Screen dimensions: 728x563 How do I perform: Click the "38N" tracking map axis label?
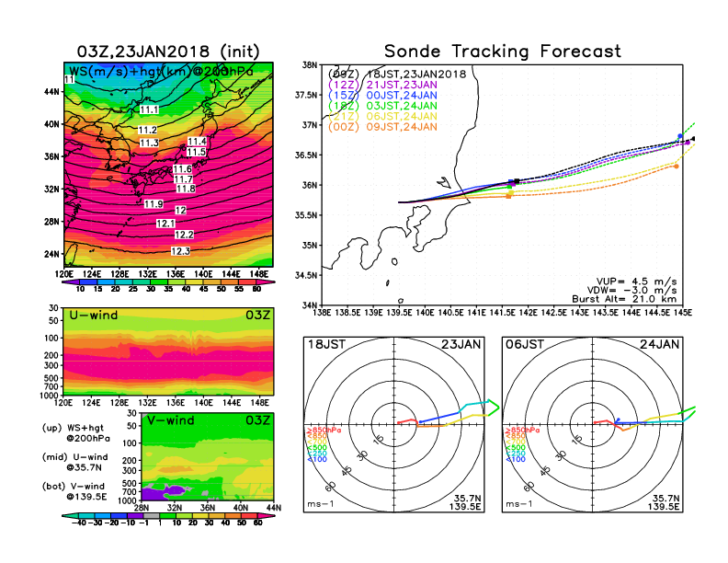(x=310, y=64)
